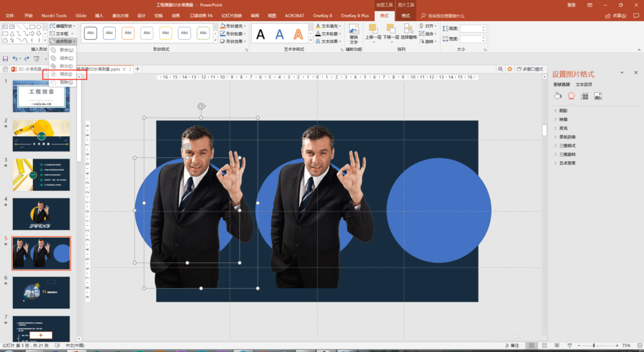The image size is (644, 352).
Task: Click 拆分(F) fragment menu option
Action: click(x=62, y=66)
